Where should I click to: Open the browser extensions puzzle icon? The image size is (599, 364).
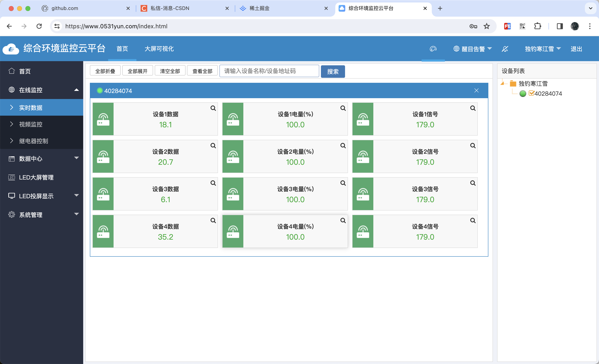pos(537,26)
